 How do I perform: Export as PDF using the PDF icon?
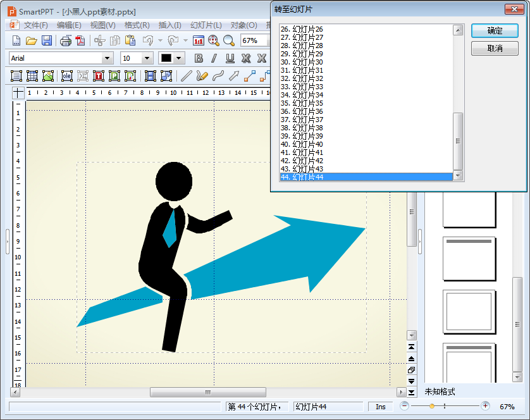click(80, 40)
